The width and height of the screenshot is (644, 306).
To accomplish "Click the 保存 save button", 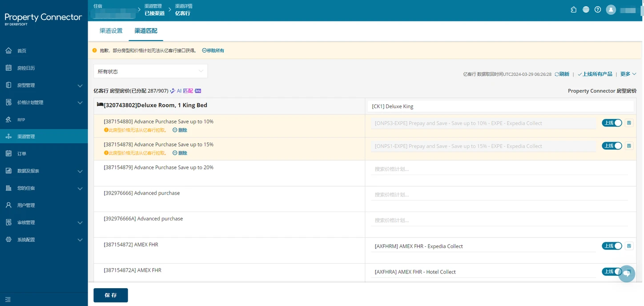I will click(x=111, y=295).
